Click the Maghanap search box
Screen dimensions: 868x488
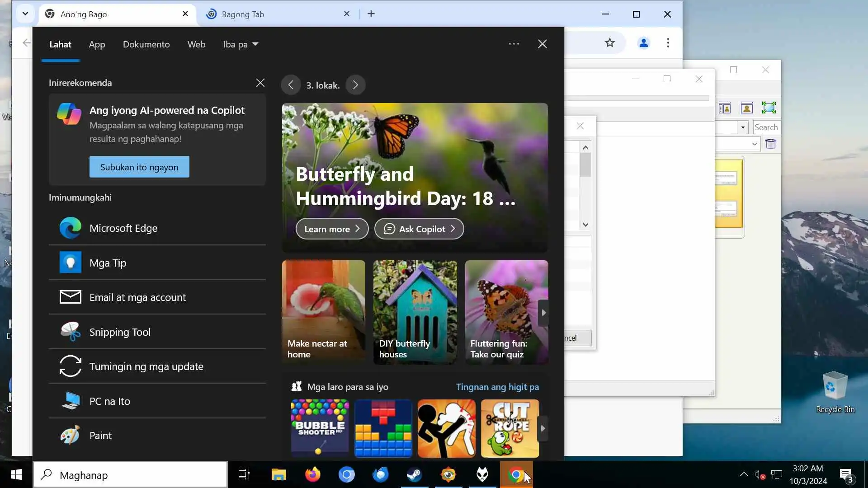(x=130, y=475)
